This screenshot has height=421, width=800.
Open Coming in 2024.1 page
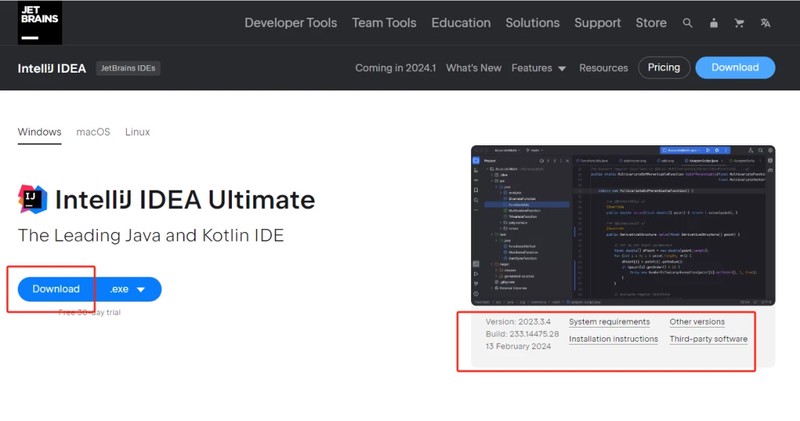coord(395,68)
